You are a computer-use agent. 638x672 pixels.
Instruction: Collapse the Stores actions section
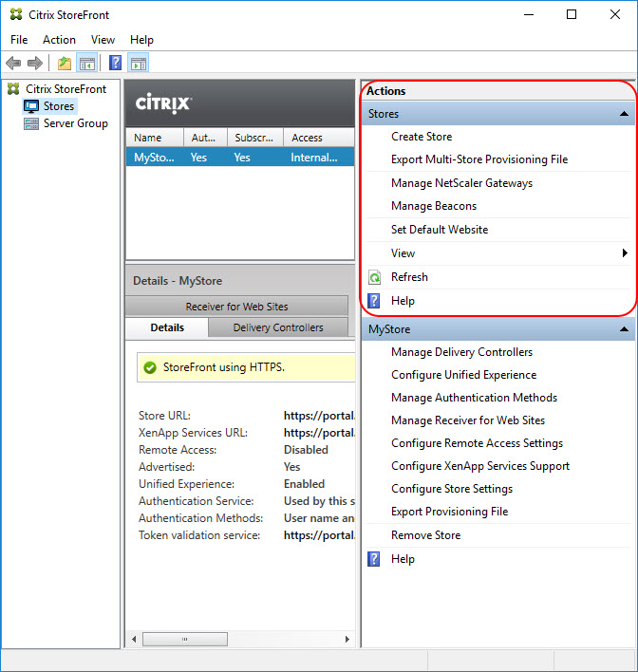tap(625, 114)
